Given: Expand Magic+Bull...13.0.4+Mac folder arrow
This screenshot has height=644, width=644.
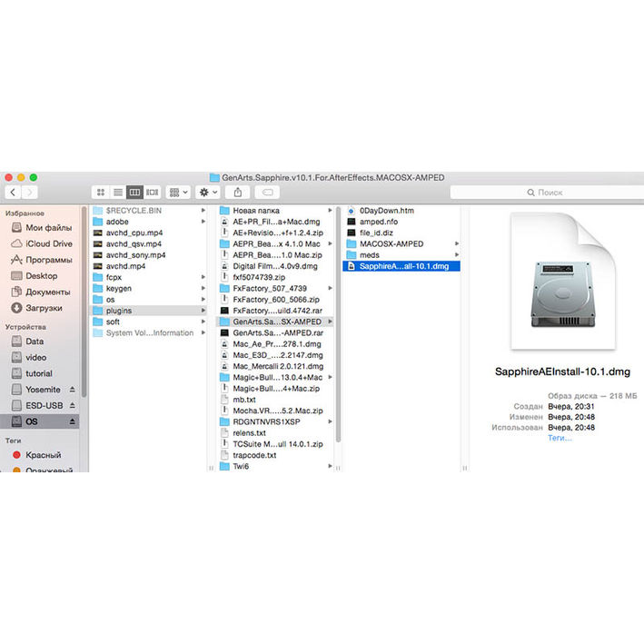Looking at the screenshot, I should (330, 377).
